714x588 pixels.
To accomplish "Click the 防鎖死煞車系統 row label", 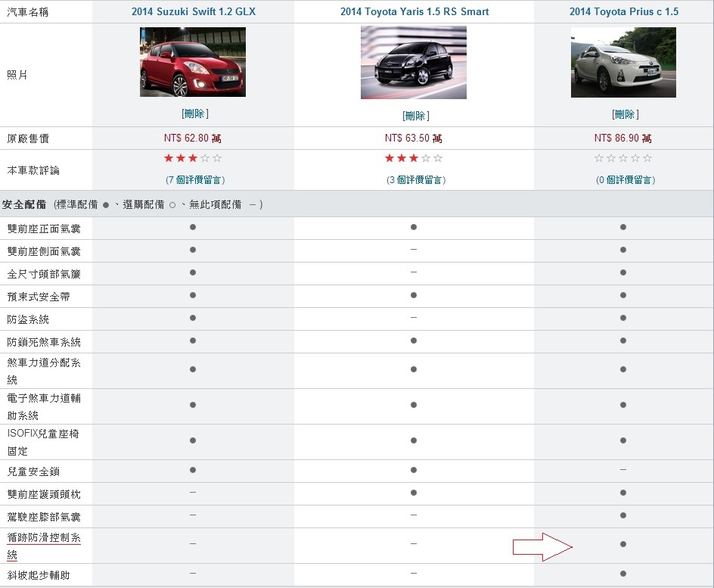I will (x=44, y=342).
